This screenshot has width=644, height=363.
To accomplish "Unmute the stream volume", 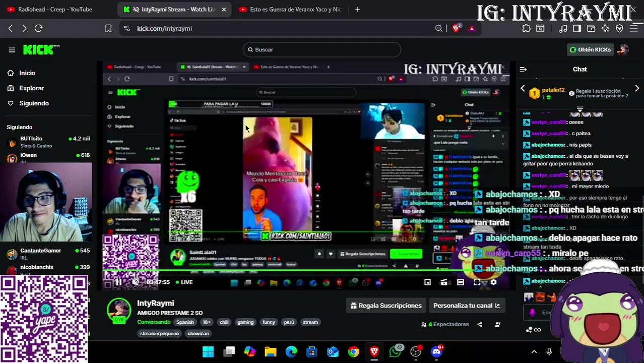I will 136,282.
